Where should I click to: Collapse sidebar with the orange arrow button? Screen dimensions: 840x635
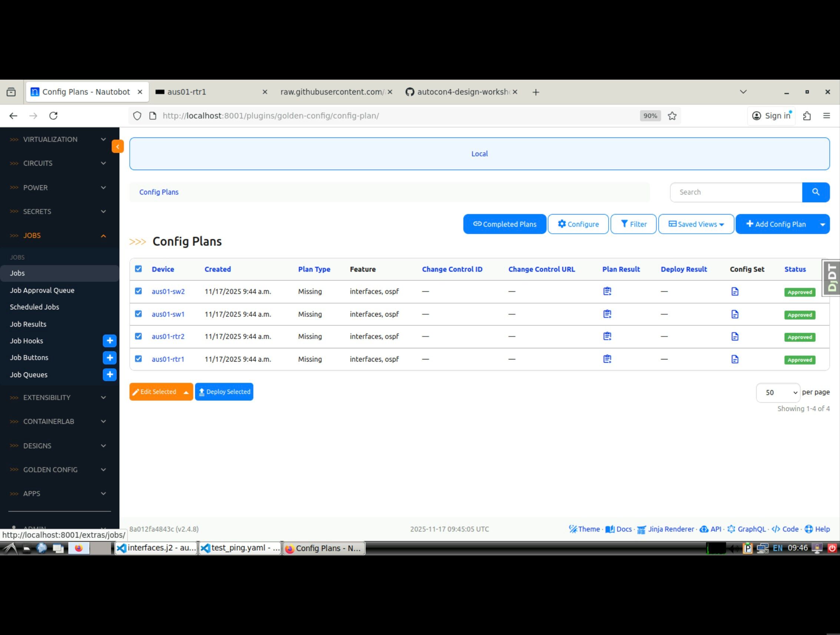[x=118, y=146]
